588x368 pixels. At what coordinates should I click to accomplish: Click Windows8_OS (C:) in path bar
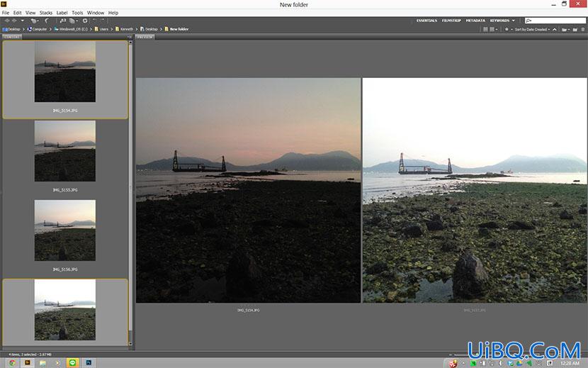click(x=71, y=29)
